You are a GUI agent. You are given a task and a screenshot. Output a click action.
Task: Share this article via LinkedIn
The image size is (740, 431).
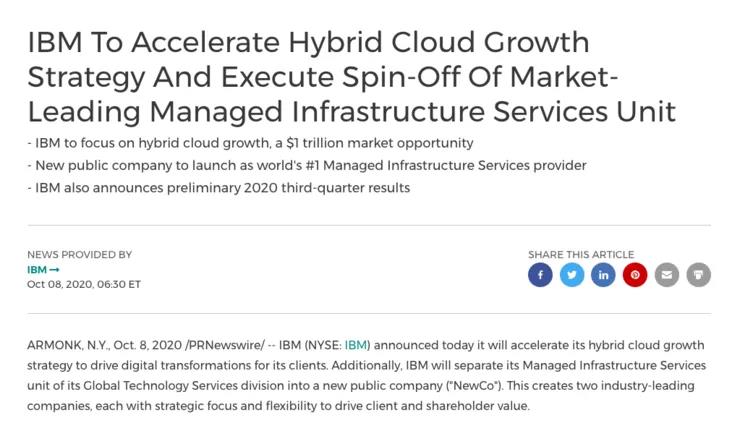(x=603, y=275)
